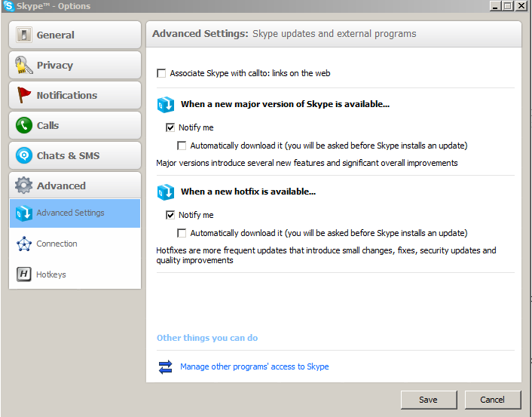
Task: Maximize the Skype Options window
Action: coord(508,6)
